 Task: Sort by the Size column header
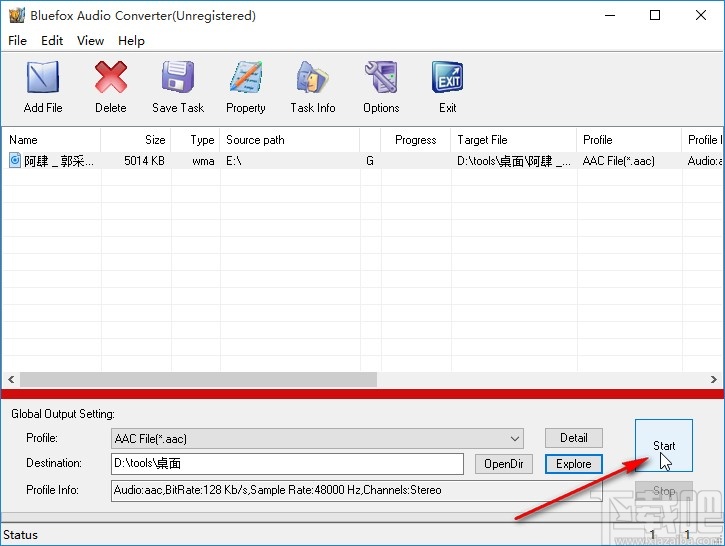click(x=136, y=140)
